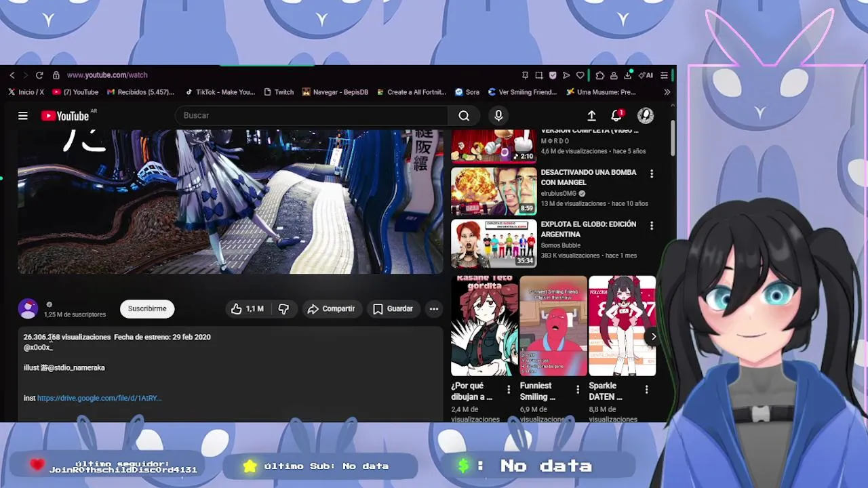Click the video player area

[230, 202]
